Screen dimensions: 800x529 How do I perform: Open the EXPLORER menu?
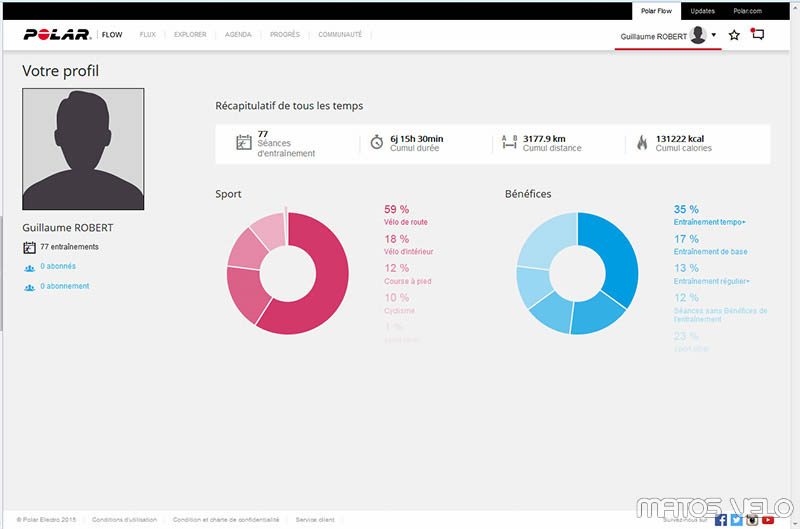(190, 35)
